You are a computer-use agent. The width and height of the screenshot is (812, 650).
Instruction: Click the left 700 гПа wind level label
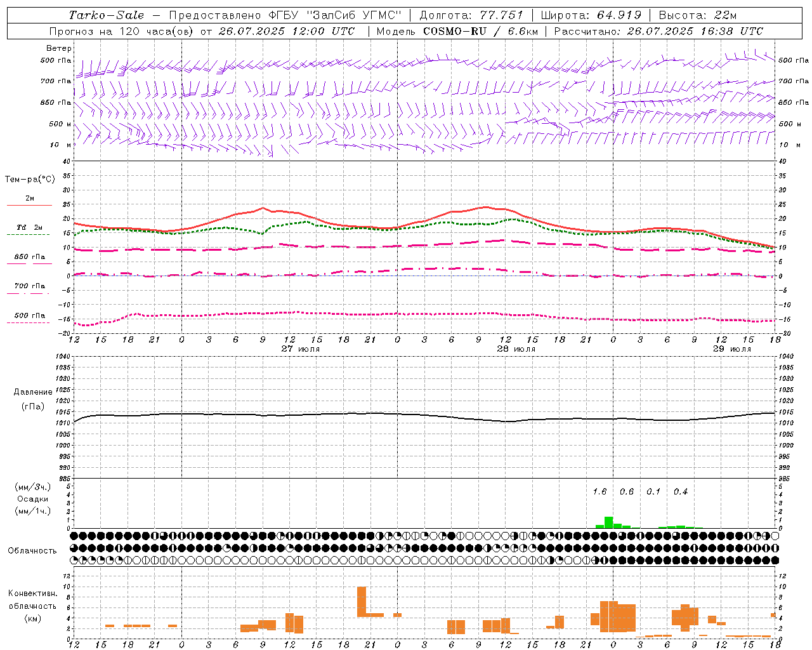click(x=56, y=81)
